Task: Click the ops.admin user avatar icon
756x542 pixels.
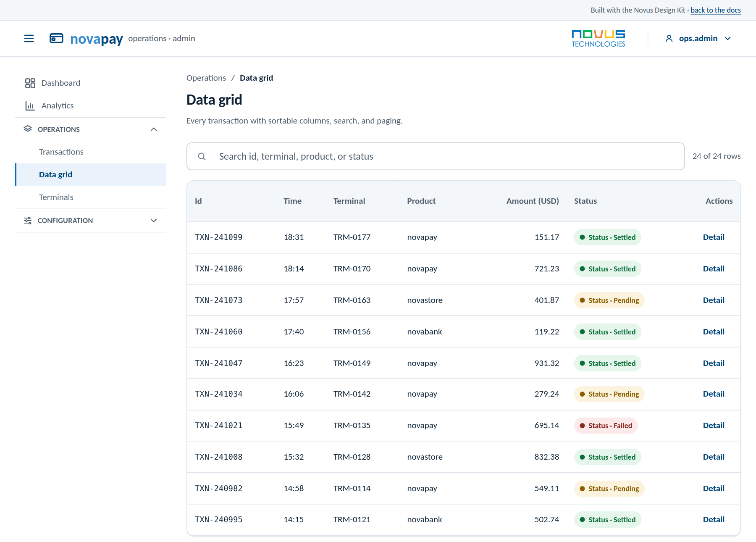Action: click(x=669, y=39)
